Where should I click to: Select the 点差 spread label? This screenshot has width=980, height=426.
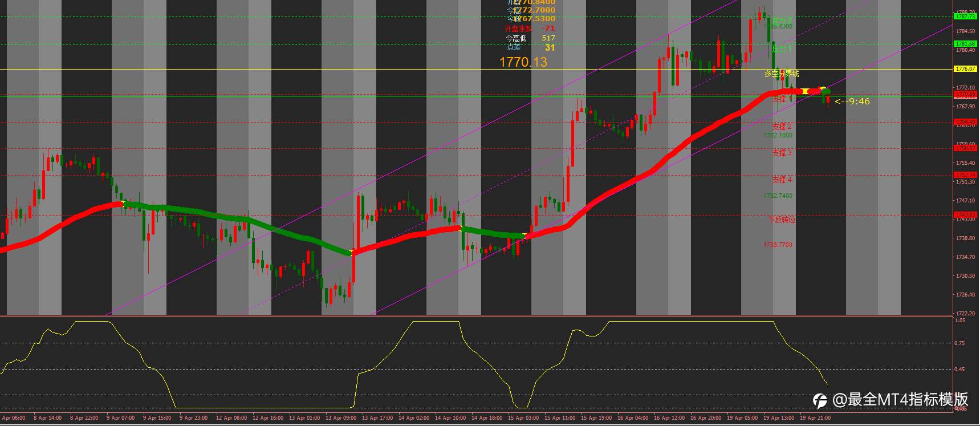pos(514,47)
